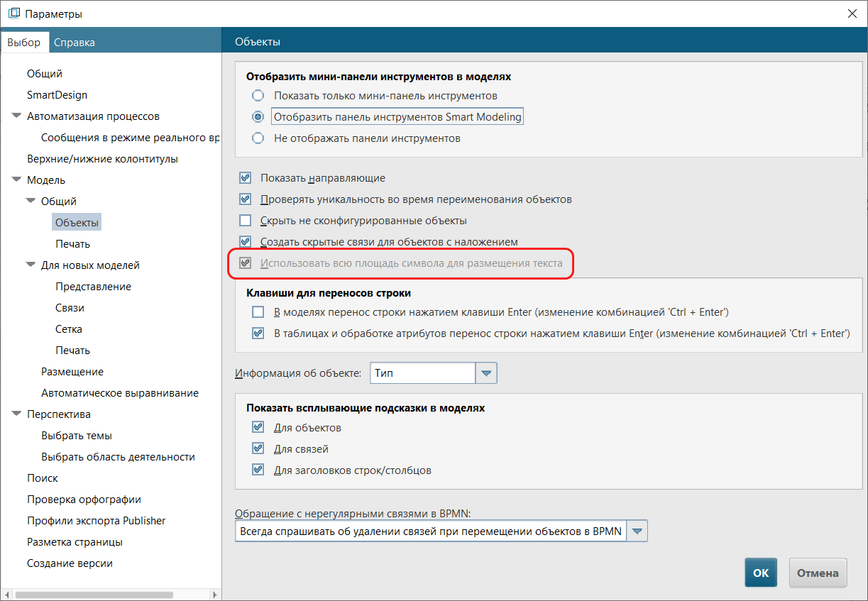Screen dimensions: 868x601
Task: Close the Параметры dialog window
Action: click(x=852, y=13)
